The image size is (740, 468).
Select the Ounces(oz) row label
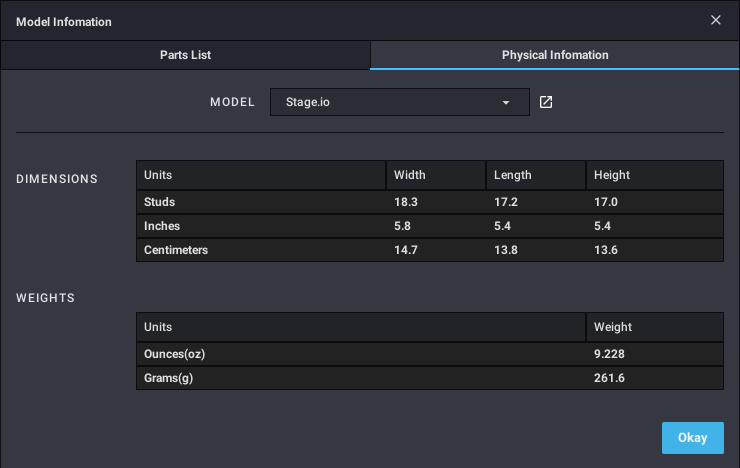tap(175, 354)
